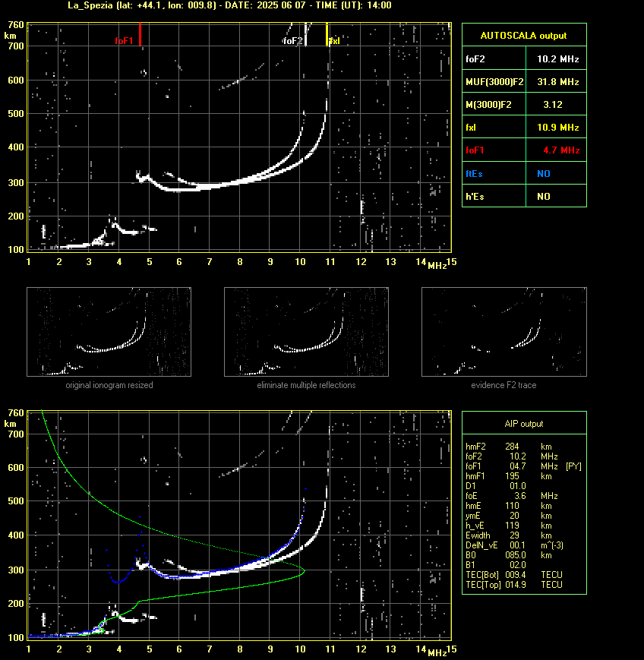Viewport: 644px width, 660px height.
Task: Select the foF2 10.2 MHz value cell
Action: coord(556,59)
